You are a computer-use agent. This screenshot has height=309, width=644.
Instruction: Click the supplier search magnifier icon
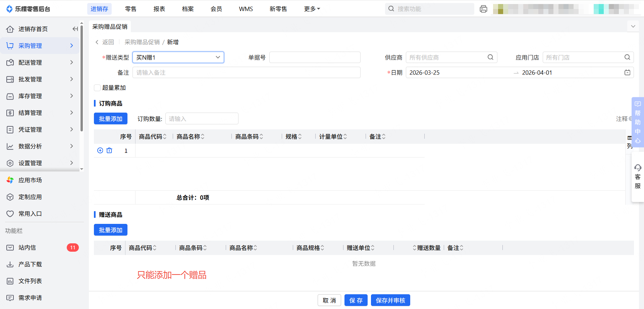490,57
